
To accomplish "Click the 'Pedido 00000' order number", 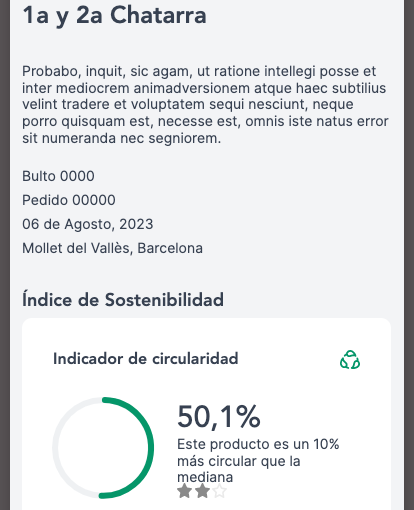I will click(x=69, y=200).
